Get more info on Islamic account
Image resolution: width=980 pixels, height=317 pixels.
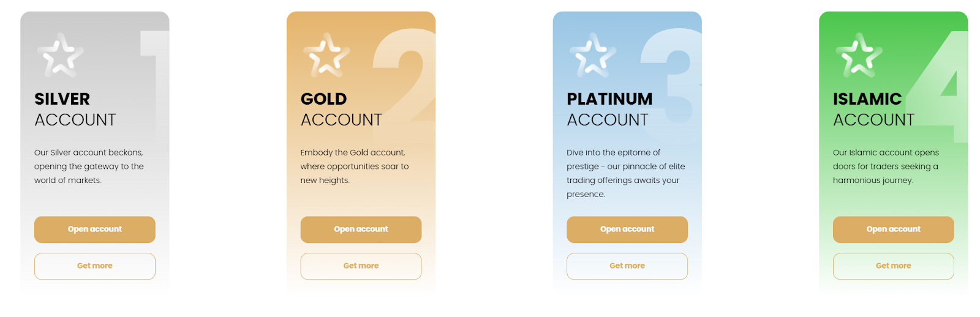coord(894,266)
